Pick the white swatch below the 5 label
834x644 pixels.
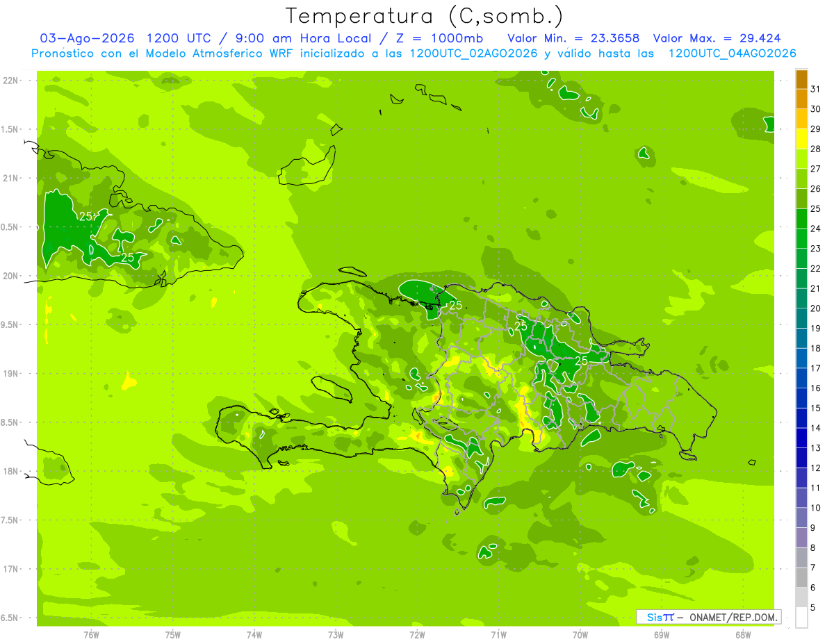click(x=801, y=618)
